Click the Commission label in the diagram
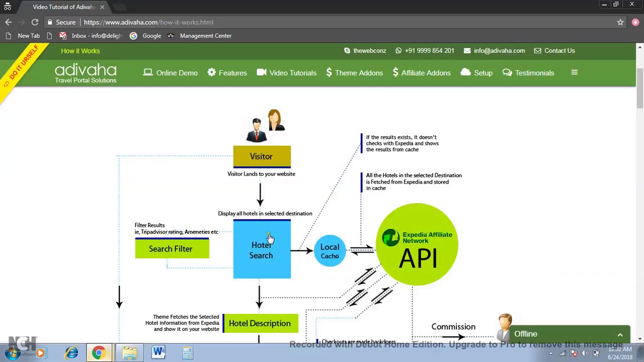This screenshot has width=644, height=362. pyautogui.click(x=453, y=327)
